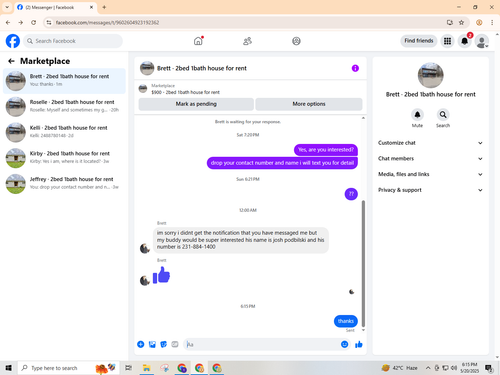Expand Customize chat section
The height and width of the screenshot is (375, 500).
click(x=430, y=143)
